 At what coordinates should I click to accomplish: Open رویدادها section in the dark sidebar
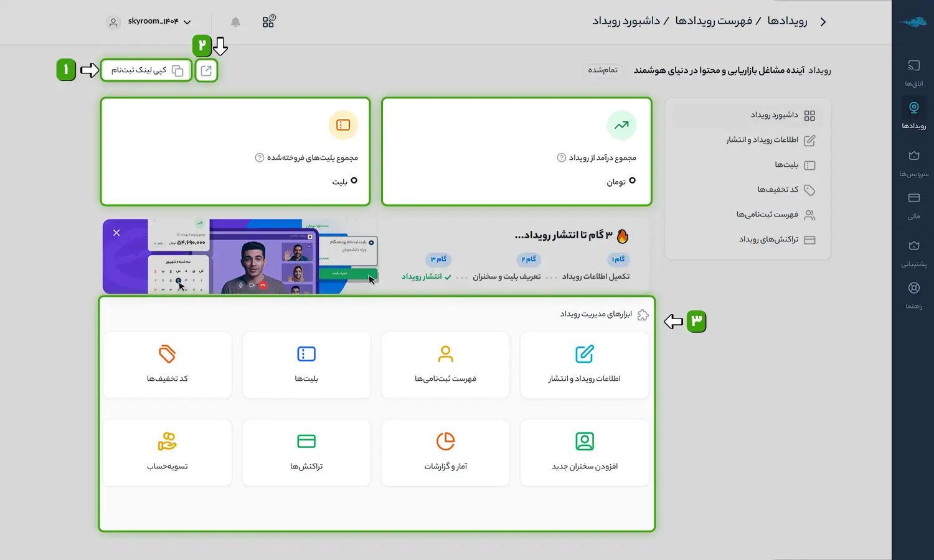point(913,114)
